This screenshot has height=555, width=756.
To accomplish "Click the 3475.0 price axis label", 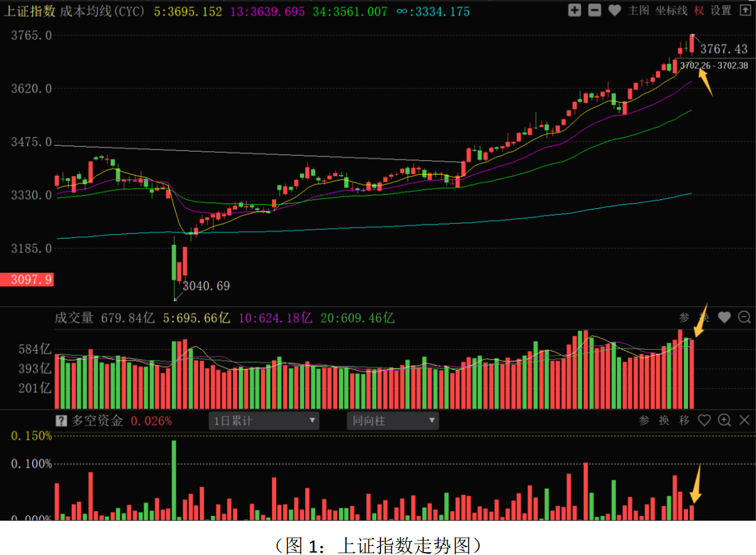I will [x=31, y=142].
